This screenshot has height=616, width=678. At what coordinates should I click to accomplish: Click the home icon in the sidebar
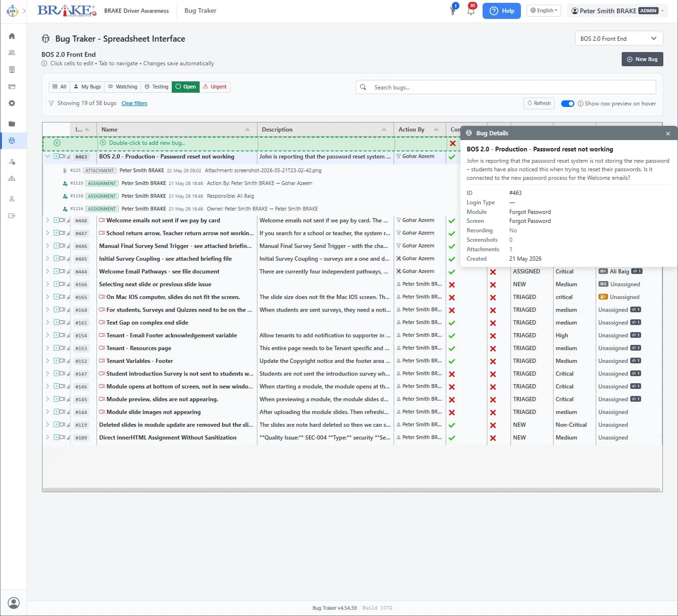[12, 36]
